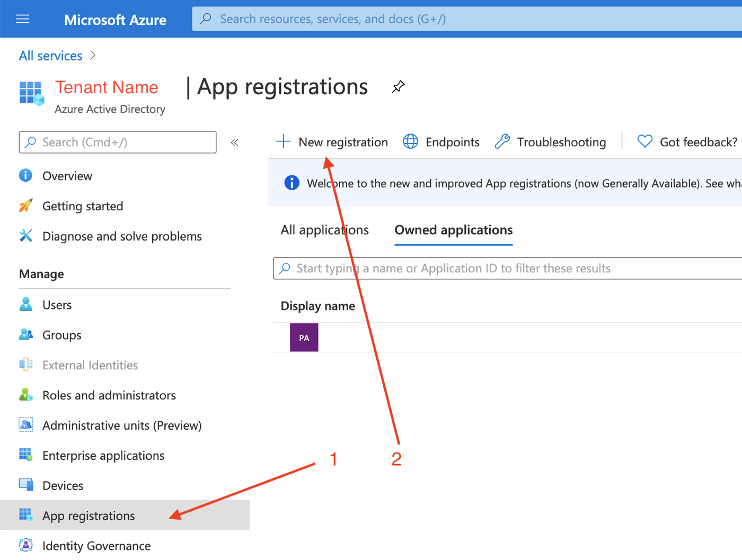This screenshot has width=742, height=560.
Task: Click the Microsoft Azure home title
Action: coord(115,20)
